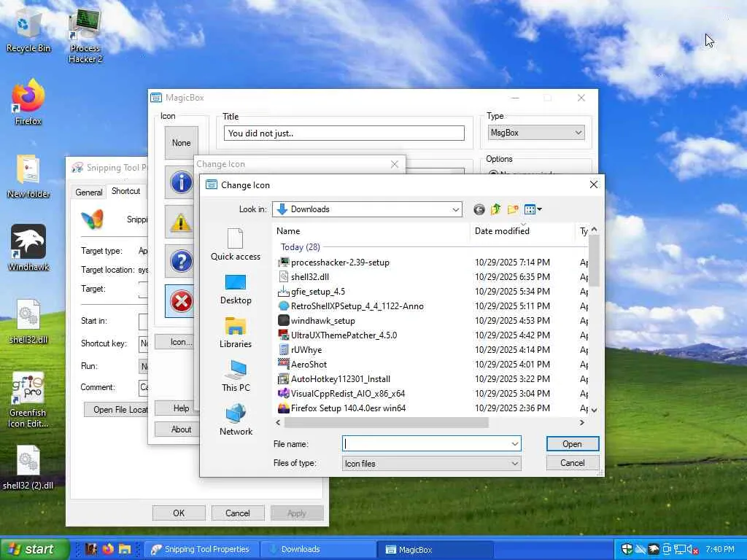Select the Firefox desktop shortcut
The height and width of the screenshot is (560, 747).
pos(28,102)
